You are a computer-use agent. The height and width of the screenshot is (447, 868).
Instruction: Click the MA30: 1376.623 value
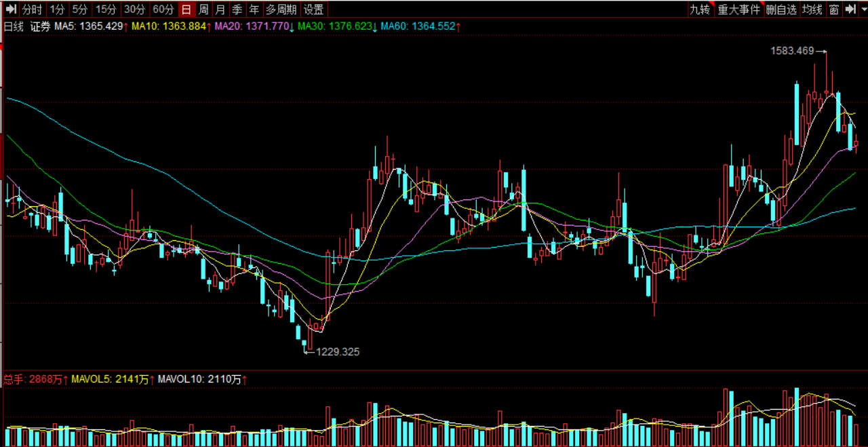tap(338, 26)
